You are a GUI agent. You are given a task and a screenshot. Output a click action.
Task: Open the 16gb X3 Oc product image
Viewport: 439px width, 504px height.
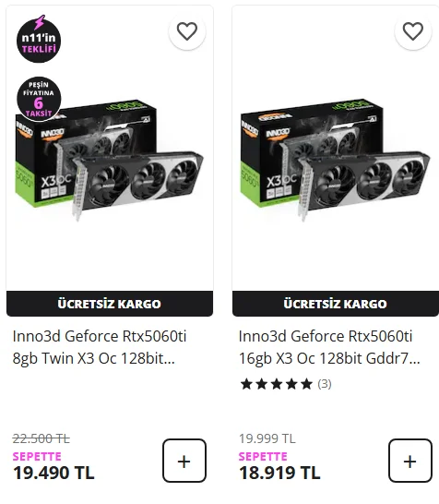(x=336, y=160)
